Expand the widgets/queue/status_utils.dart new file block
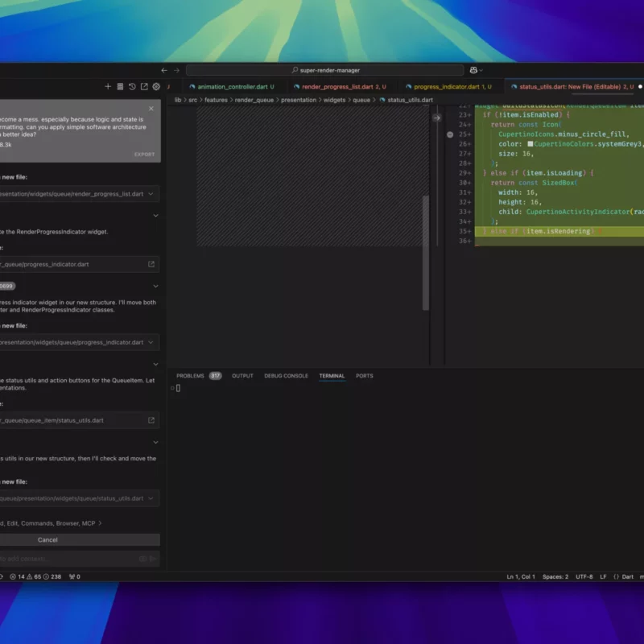This screenshot has height=644, width=644. coord(151,498)
